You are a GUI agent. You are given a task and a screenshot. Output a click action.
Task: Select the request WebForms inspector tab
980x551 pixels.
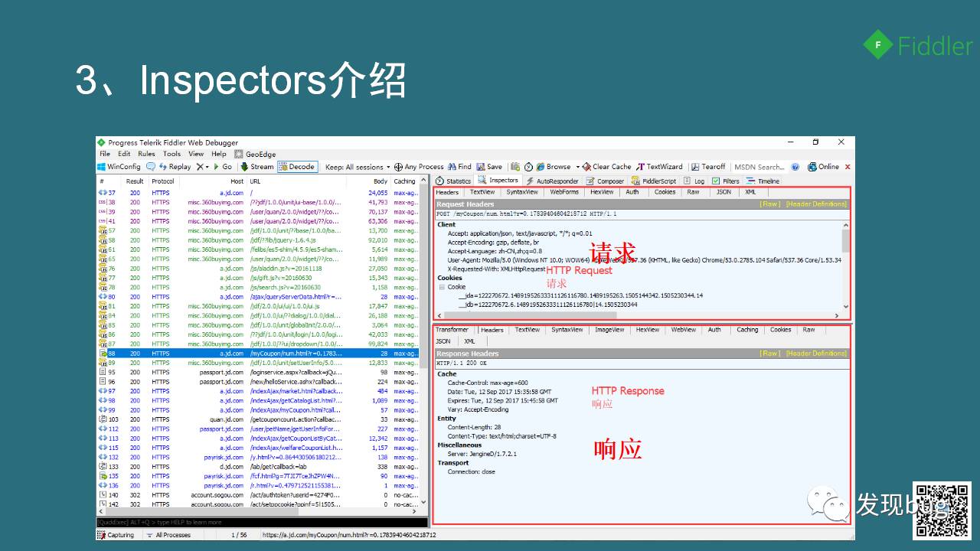pos(564,192)
